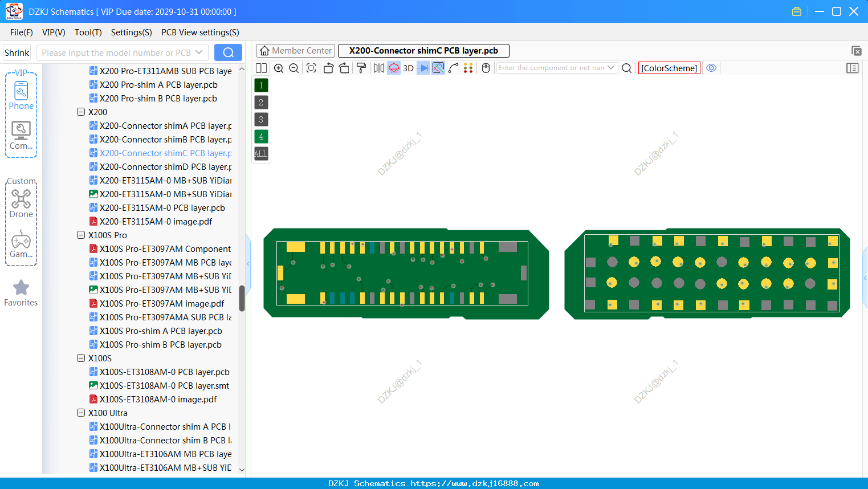Collapse the X100 Ultra tree folder
The height and width of the screenshot is (489, 868).
point(81,413)
